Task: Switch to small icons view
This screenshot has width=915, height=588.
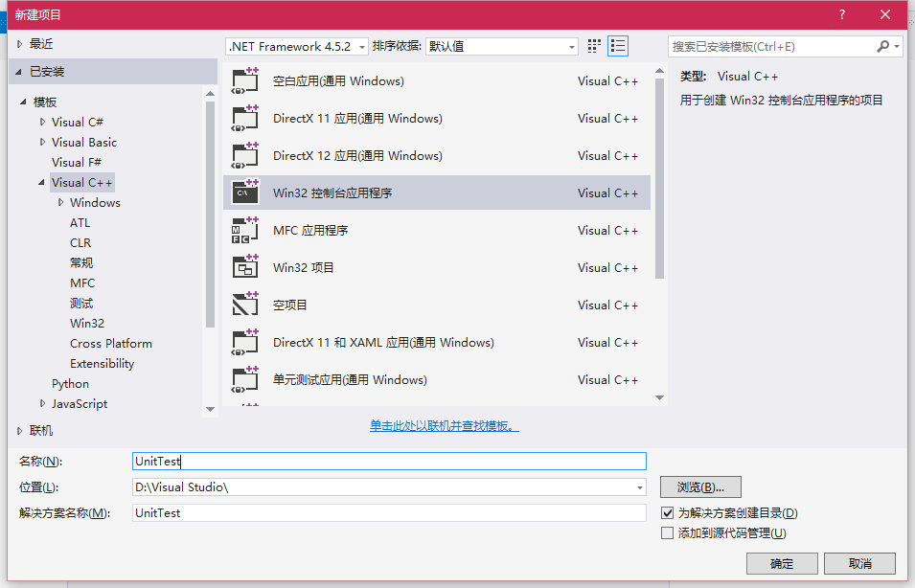Action: pos(594,46)
